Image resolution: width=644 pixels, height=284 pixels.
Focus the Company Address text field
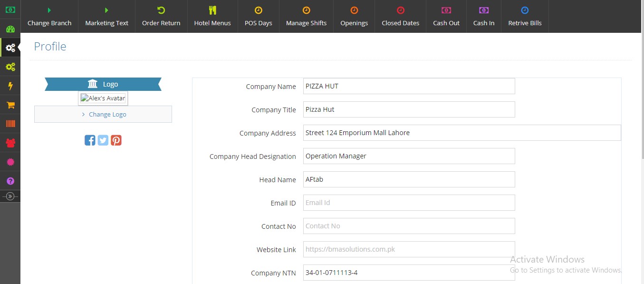[x=462, y=133]
